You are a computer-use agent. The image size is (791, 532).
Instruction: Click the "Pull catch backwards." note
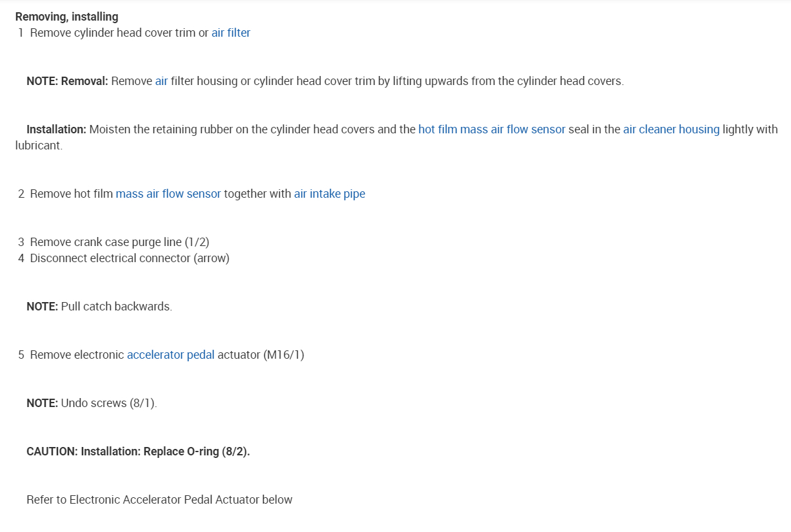click(116, 307)
